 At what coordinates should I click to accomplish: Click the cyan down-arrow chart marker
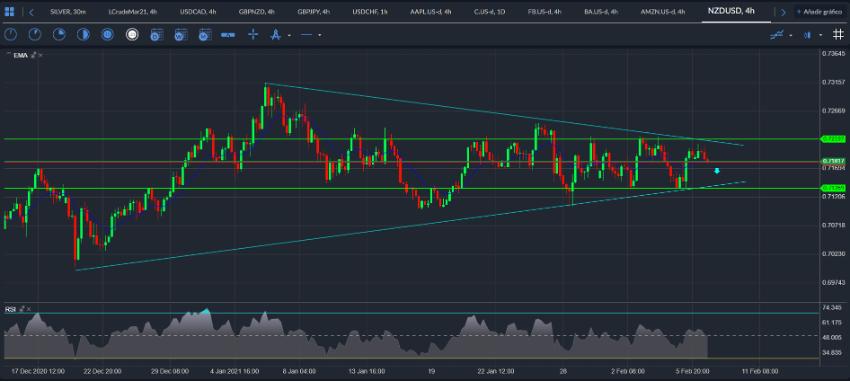click(717, 171)
